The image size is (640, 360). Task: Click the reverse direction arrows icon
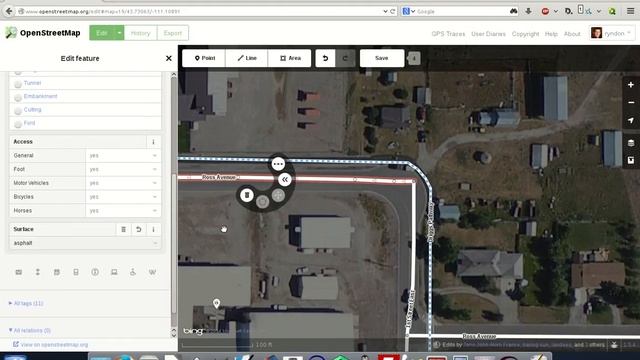tap(285, 180)
